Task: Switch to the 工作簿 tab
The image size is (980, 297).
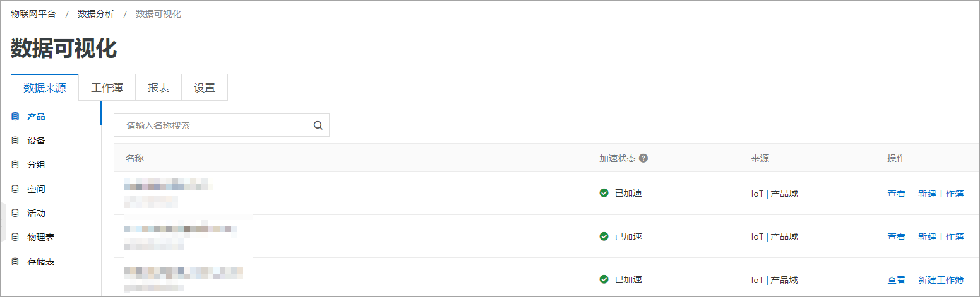Action: pos(107,88)
